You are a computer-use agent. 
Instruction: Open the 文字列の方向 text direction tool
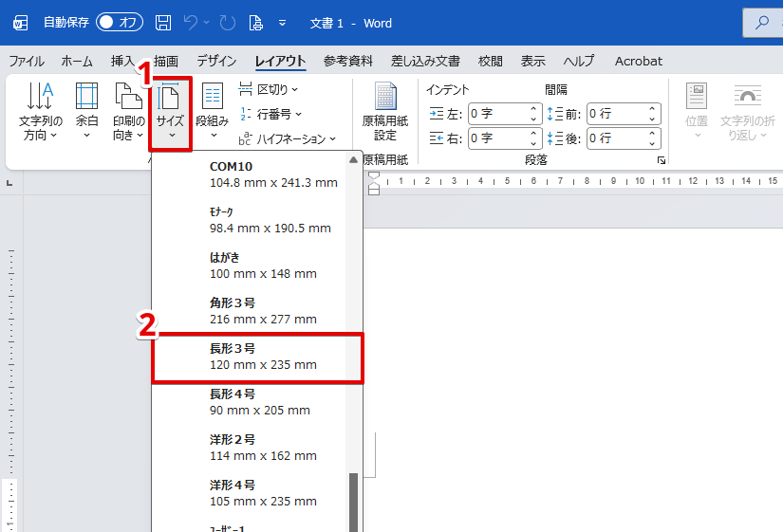[x=40, y=112]
